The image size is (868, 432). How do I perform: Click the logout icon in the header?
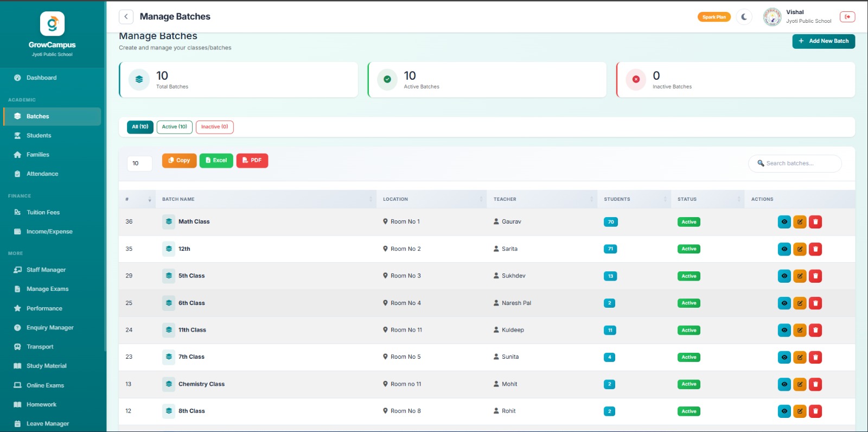847,17
